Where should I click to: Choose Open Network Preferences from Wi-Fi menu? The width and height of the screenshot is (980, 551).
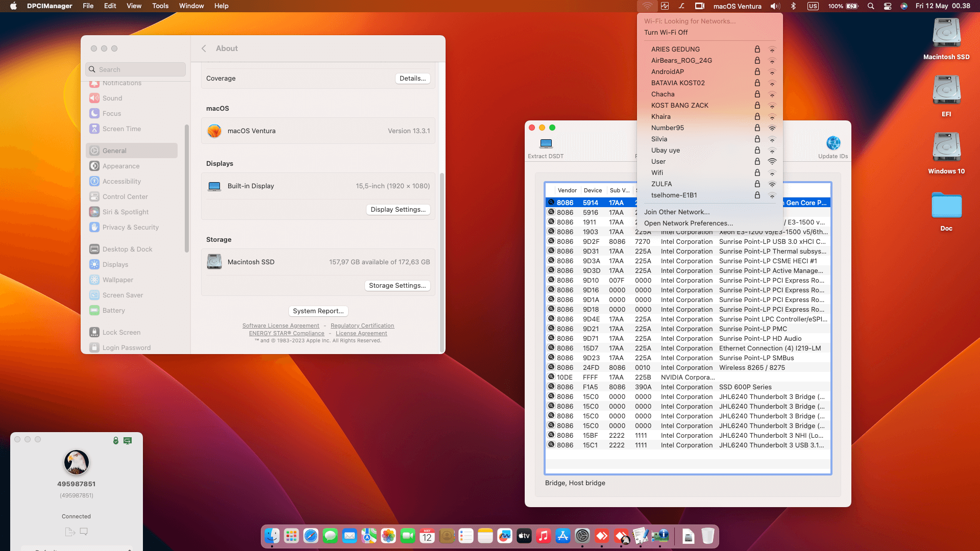[689, 223]
